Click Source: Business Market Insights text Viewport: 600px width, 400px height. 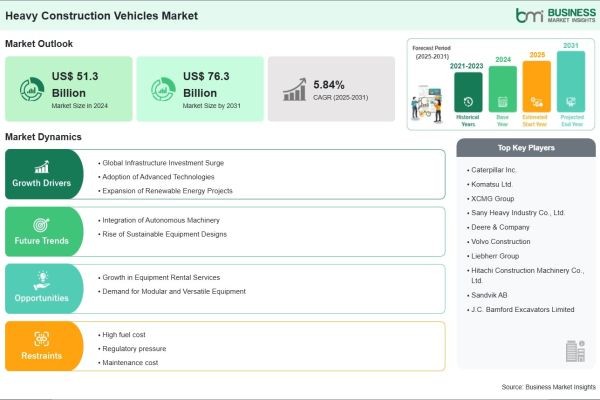(548, 387)
